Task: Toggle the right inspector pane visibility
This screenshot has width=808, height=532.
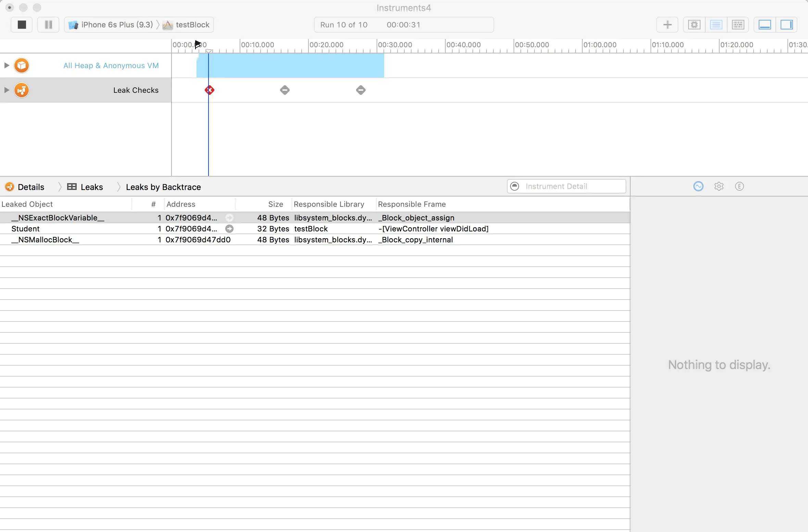Action: pos(786,25)
